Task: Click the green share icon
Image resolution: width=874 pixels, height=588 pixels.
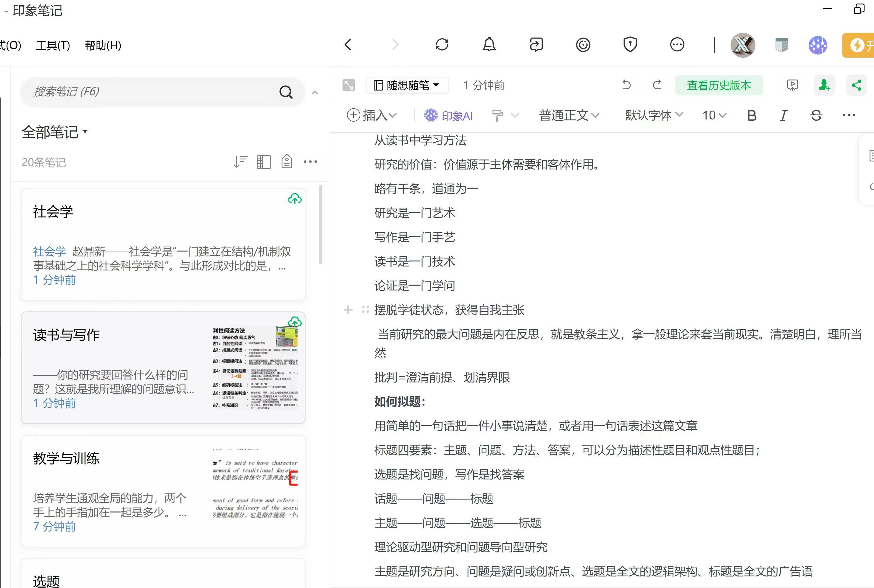Action: 856,85
